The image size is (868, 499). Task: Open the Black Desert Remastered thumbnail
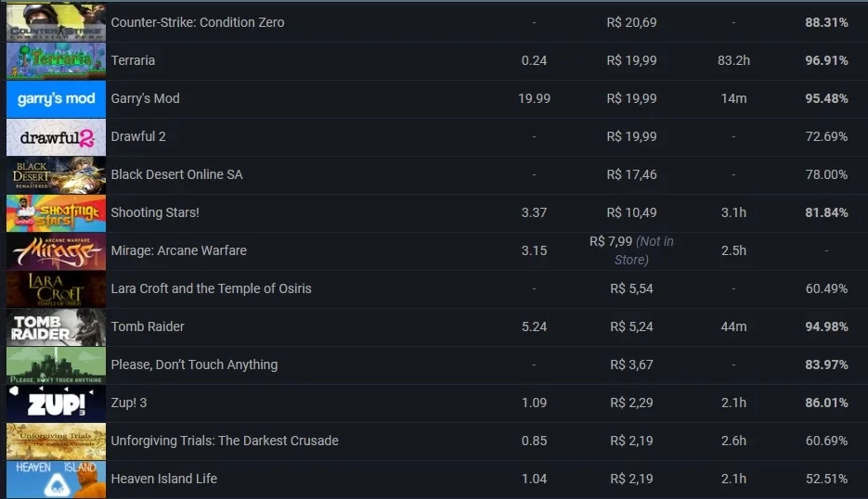[56, 174]
